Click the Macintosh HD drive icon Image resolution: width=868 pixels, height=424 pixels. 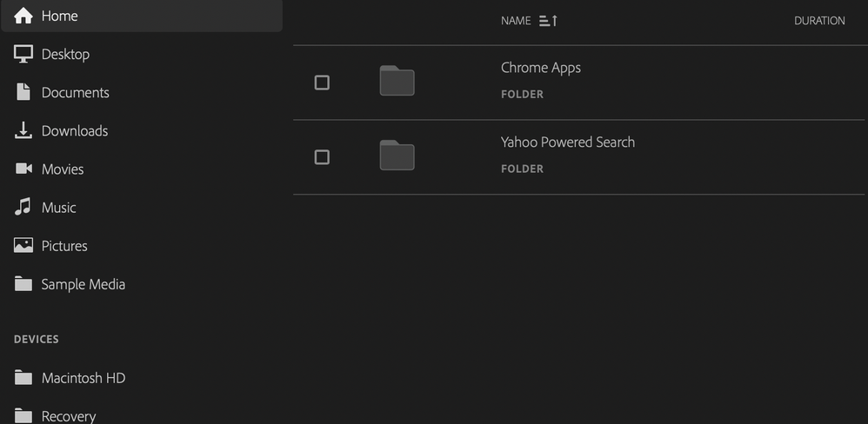[x=23, y=378]
